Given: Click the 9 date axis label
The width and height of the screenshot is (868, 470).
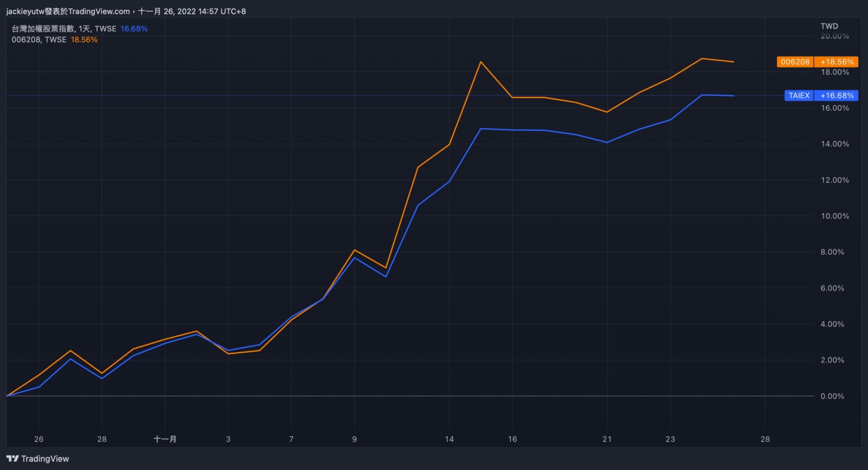Looking at the screenshot, I should (354, 439).
